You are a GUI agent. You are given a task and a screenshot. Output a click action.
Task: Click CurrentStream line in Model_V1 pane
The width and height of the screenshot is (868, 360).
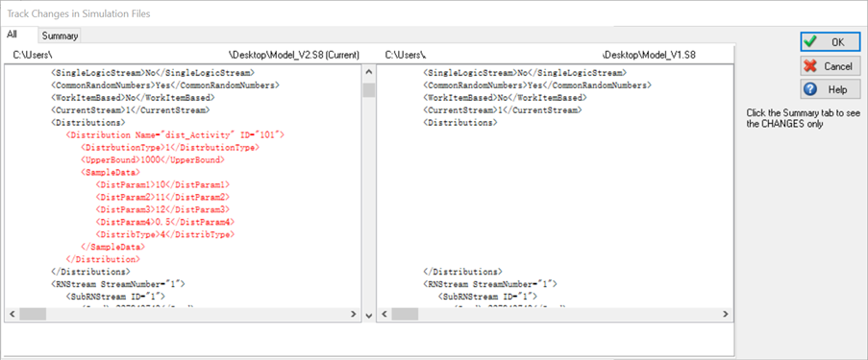(502, 110)
